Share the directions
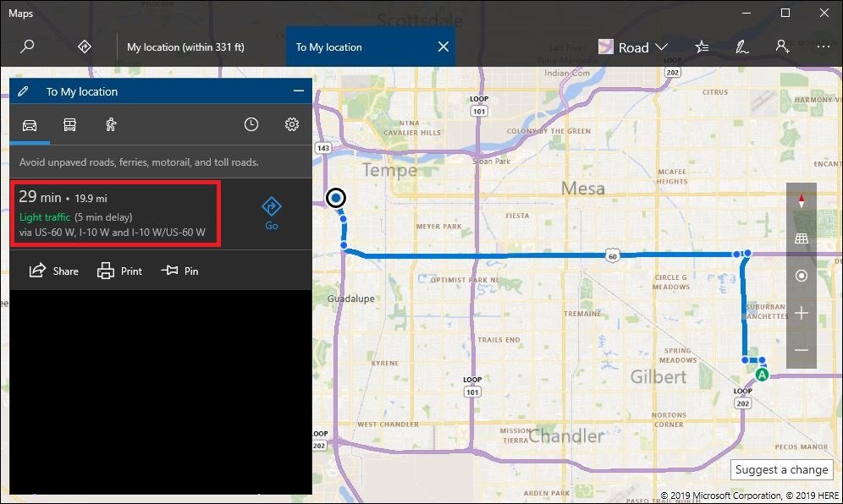843x504 pixels. click(x=54, y=271)
